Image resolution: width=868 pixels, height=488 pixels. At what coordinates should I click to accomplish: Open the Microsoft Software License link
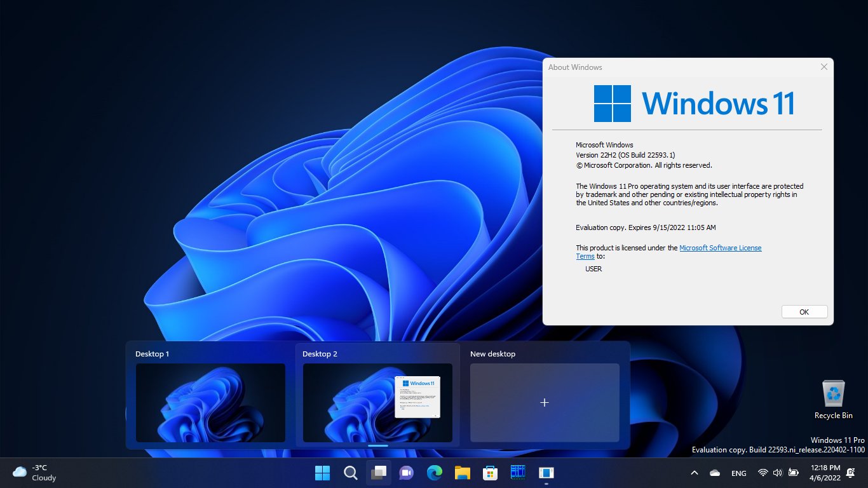coord(721,248)
